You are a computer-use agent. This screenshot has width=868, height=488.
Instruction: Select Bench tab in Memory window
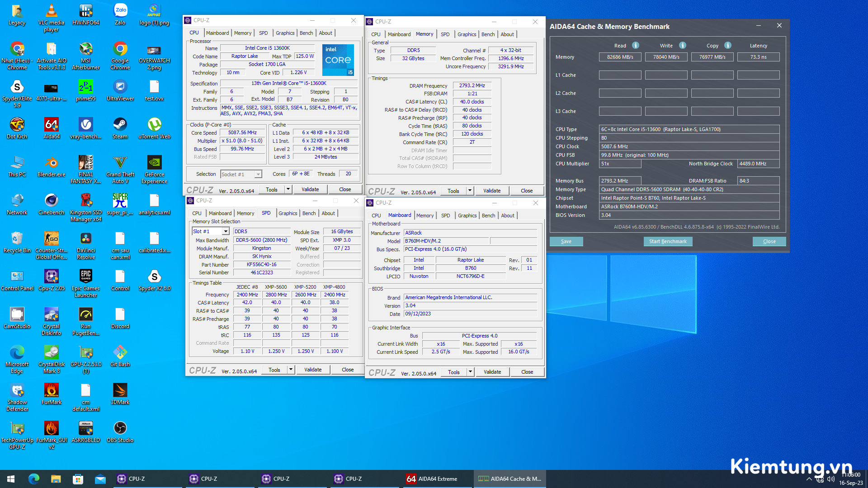tap(488, 34)
